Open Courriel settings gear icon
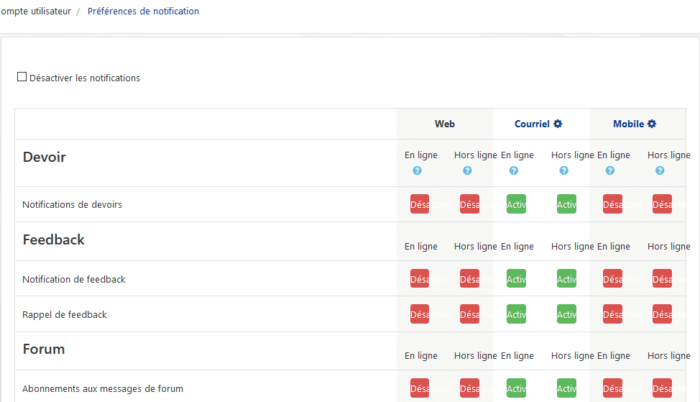The width and height of the screenshot is (700, 402). tap(558, 124)
